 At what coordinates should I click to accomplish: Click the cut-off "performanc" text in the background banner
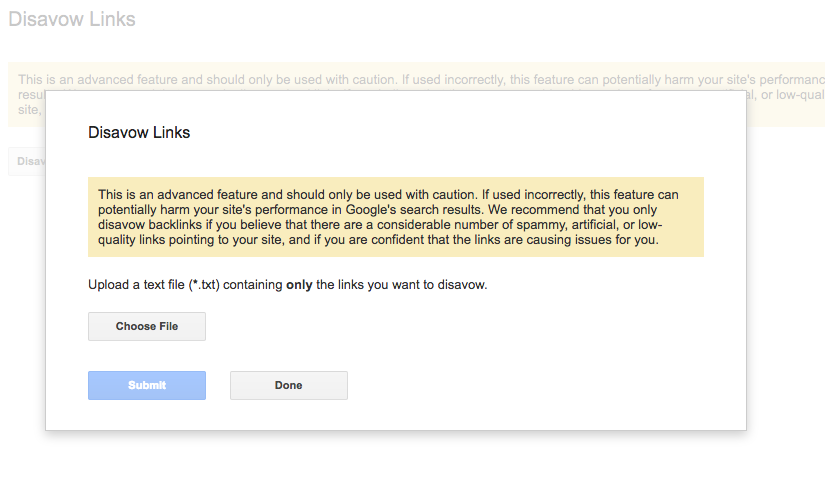(x=792, y=80)
